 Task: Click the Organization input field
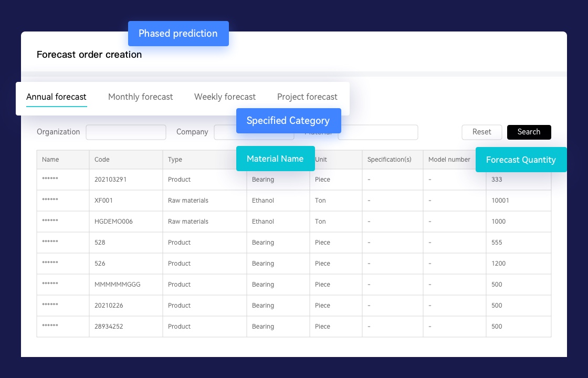[x=126, y=132]
